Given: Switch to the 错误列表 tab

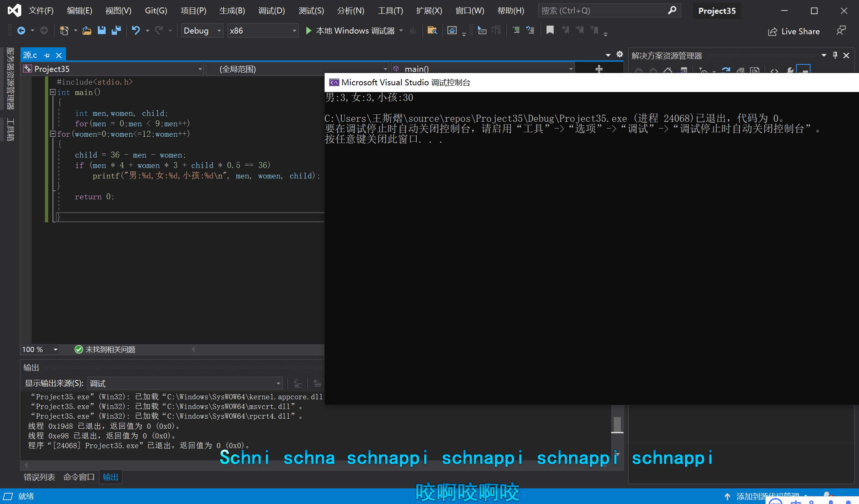Looking at the screenshot, I should click(39, 477).
